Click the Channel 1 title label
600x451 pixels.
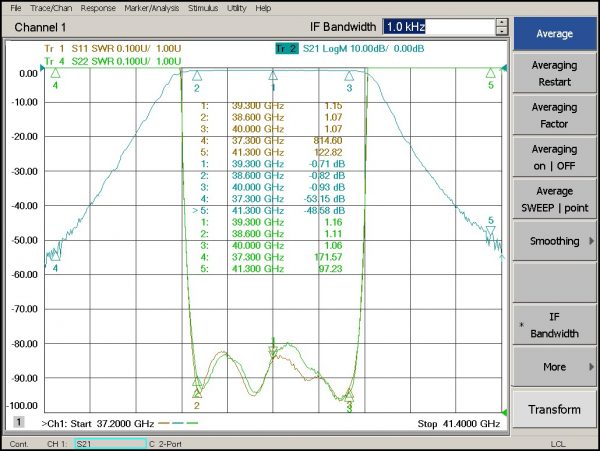[40, 27]
